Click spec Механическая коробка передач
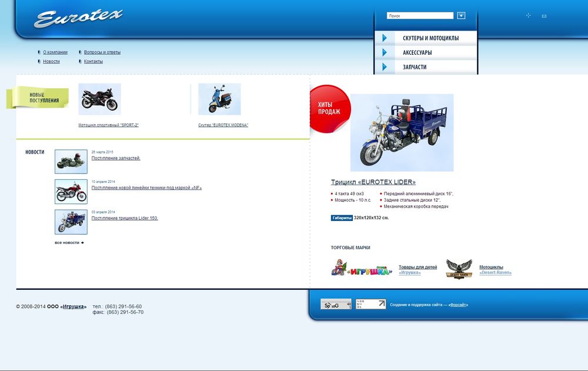The width and height of the screenshot is (588, 371). [x=416, y=206]
